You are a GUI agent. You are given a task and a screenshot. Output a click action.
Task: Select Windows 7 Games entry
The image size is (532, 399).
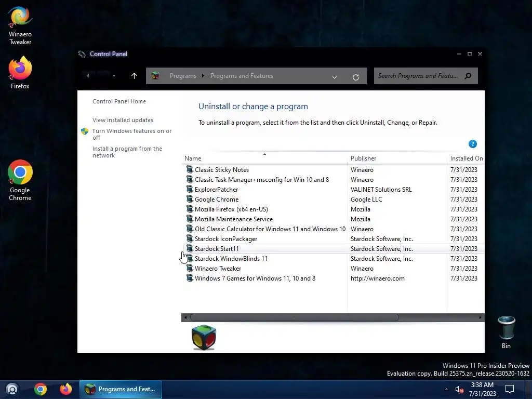tap(334, 278)
